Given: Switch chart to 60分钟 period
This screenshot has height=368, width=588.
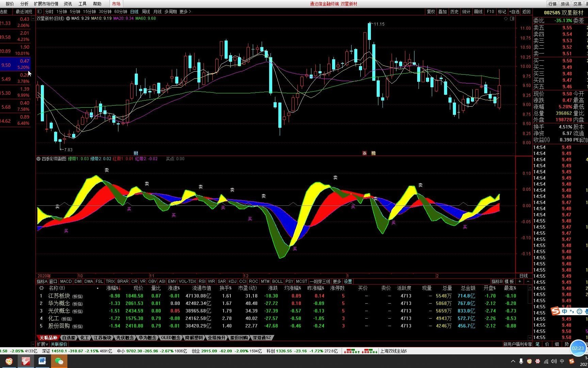Looking at the screenshot, I should [x=121, y=12].
